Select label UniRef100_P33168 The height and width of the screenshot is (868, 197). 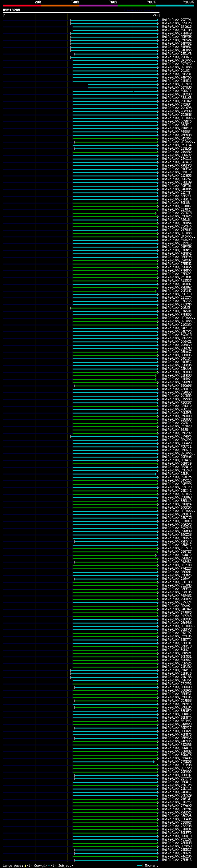(x=176, y=98)
